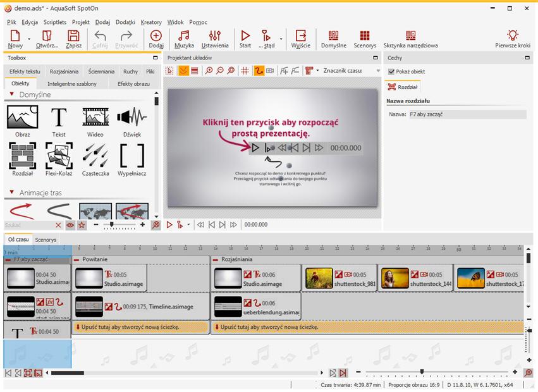The width and height of the screenshot is (538, 392).
Task: Click zoom out magnifier in Projektant układów
Action: point(220,71)
